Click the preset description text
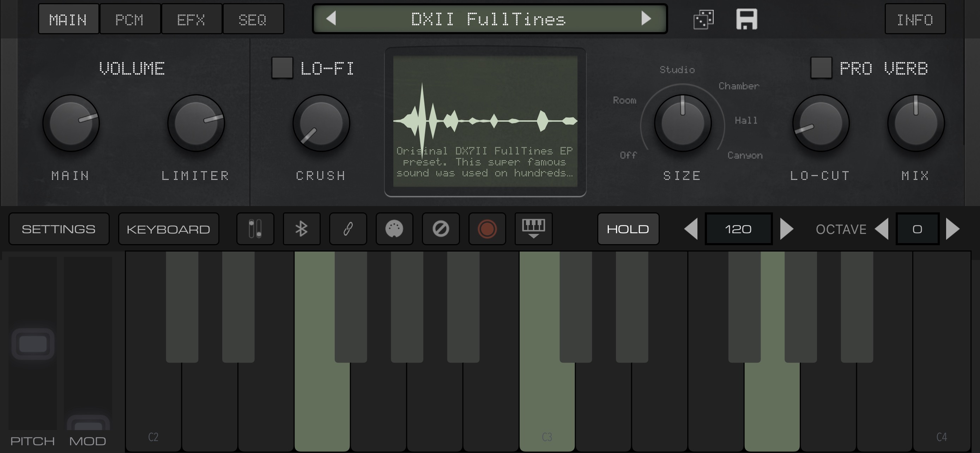This screenshot has height=453, width=980. click(x=484, y=162)
